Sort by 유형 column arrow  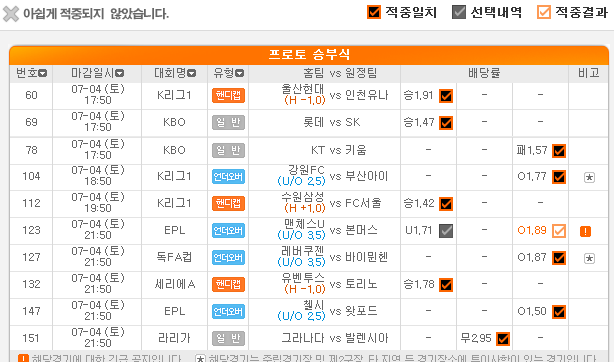pos(239,74)
